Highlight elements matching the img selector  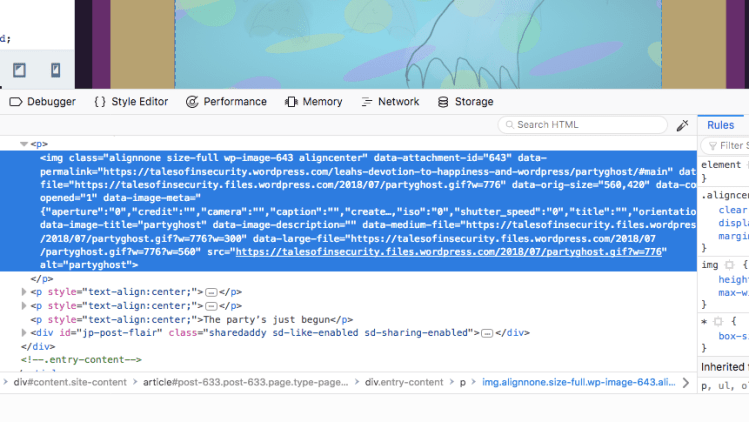point(729,265)
